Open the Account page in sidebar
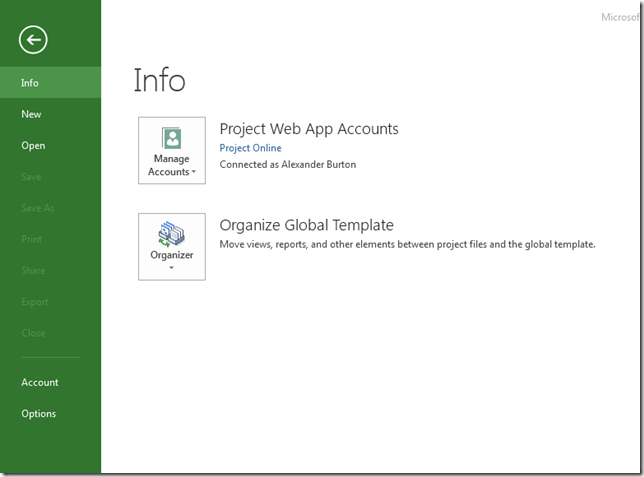Viewport: 644px width, 477px height. click(50, 382)
